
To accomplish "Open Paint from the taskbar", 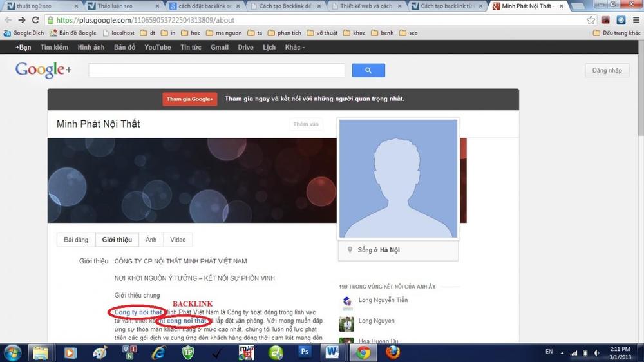I will pos(100,352).
